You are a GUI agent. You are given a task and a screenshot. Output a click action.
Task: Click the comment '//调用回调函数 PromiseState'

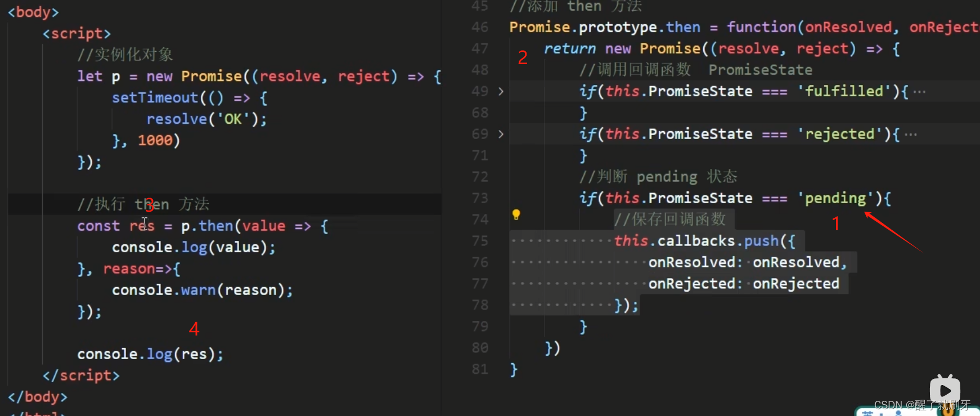pos(696,70)
